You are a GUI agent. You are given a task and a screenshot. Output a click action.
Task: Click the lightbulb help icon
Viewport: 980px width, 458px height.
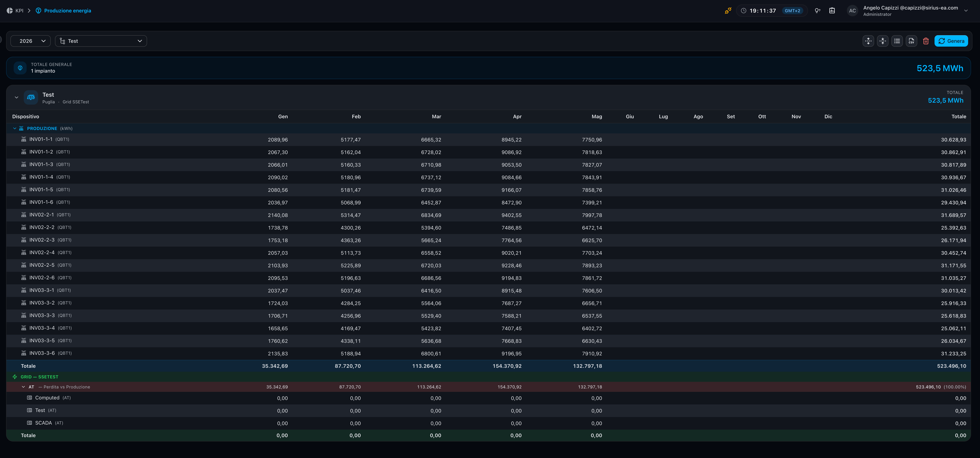817,11
